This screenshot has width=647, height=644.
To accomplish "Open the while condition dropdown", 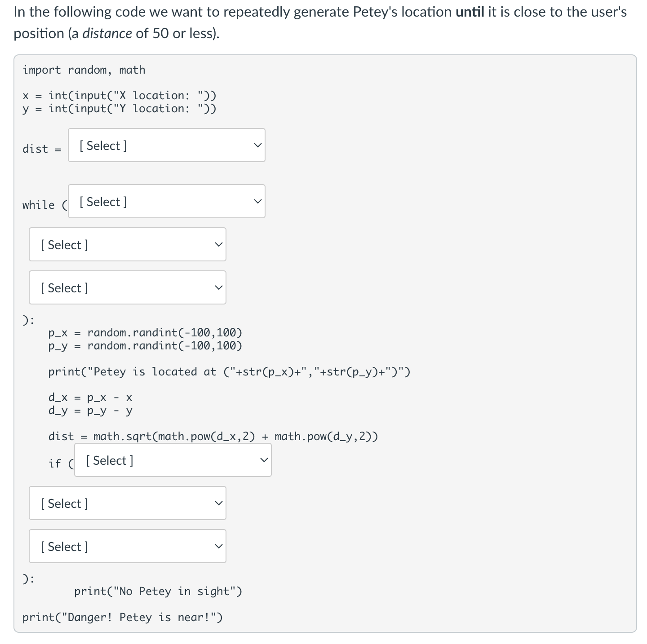I will [x=166, y=201].
